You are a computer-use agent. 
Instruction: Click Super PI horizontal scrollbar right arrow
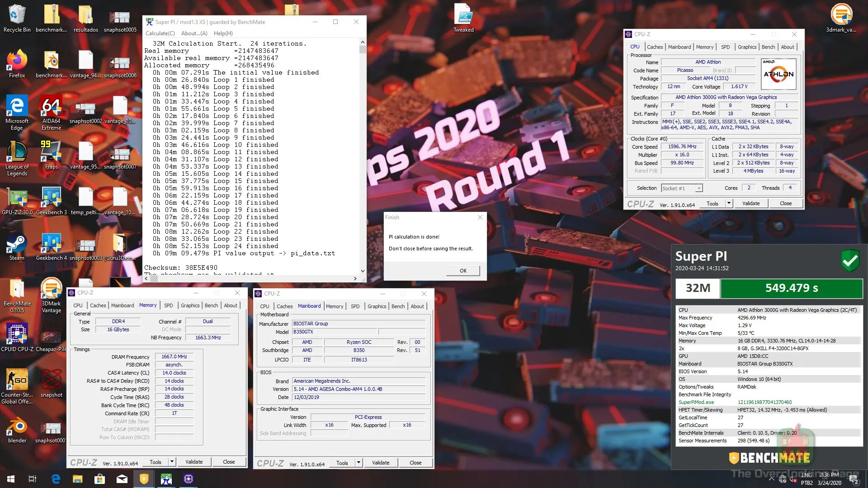(x=355, y=279)
